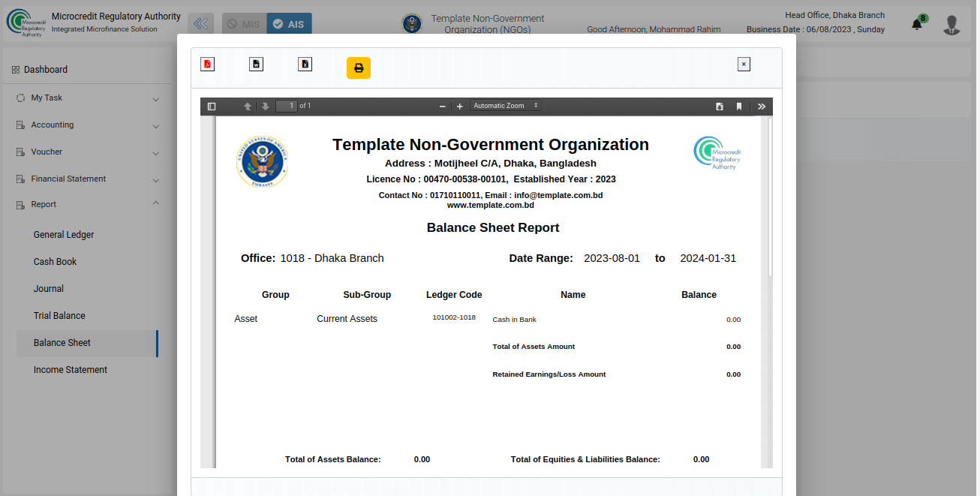
Task: Close the report preview dialog
Action: pos(744,65)
